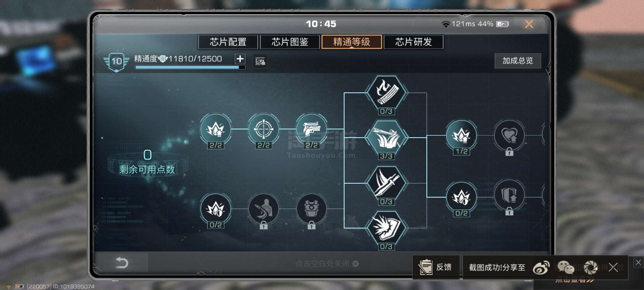Share screenshot to Weibo
The width and height of the screenshot is (644, 290).
(x=541, y=267)
